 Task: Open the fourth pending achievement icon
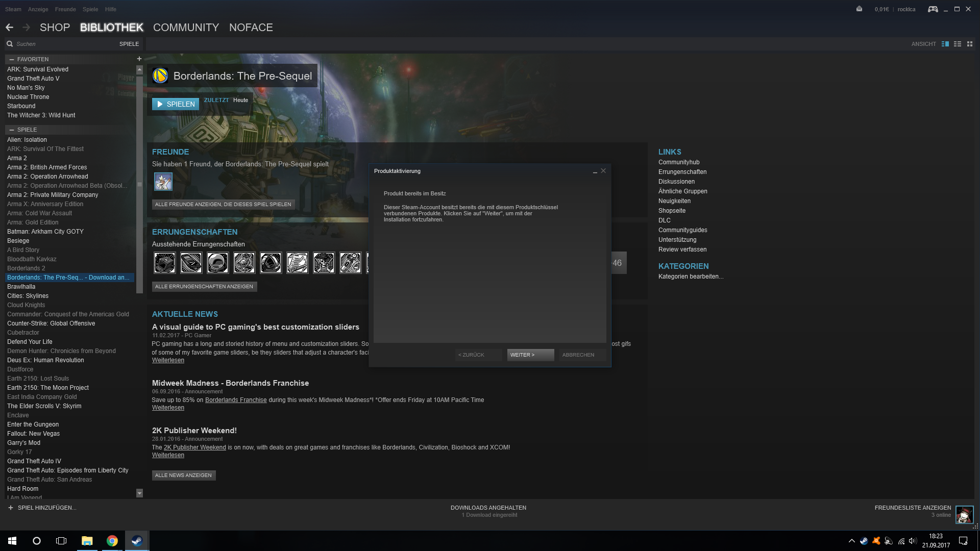point(244,263)
